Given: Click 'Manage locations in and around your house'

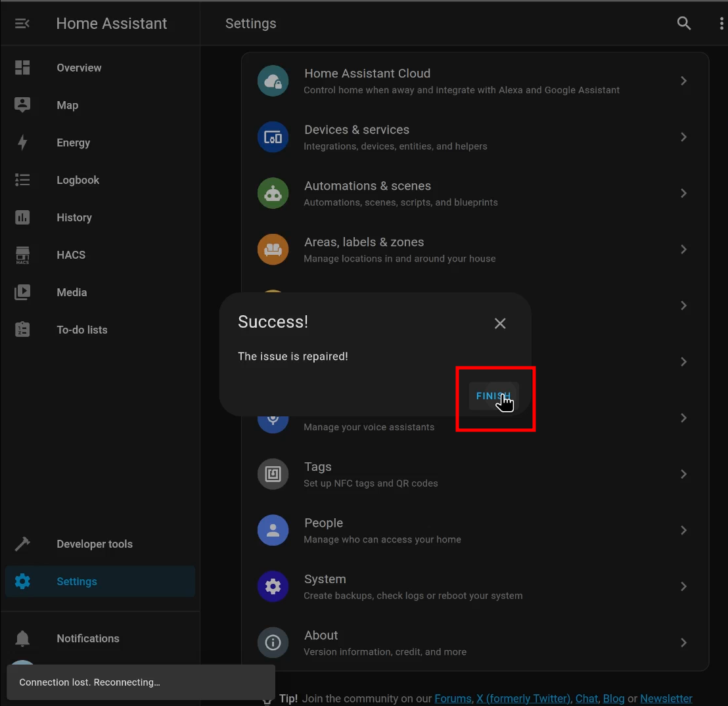Looking at the screenshot, I should tap(399, 259).
